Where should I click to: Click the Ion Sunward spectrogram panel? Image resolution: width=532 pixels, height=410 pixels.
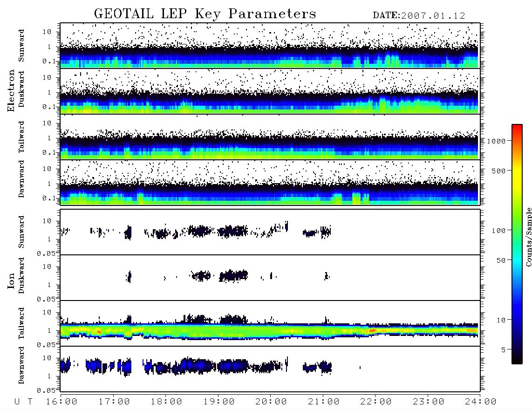tap(270, 232)
